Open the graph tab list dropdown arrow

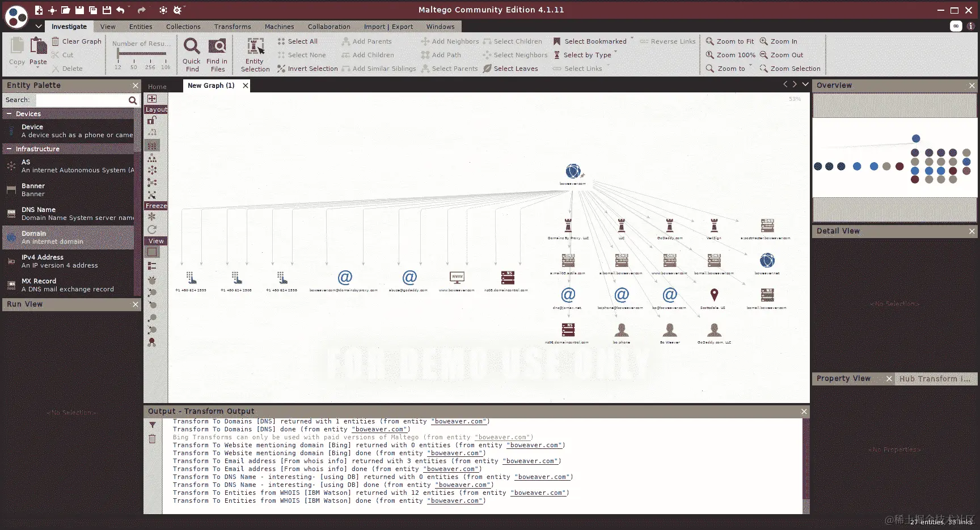point(805,84)
